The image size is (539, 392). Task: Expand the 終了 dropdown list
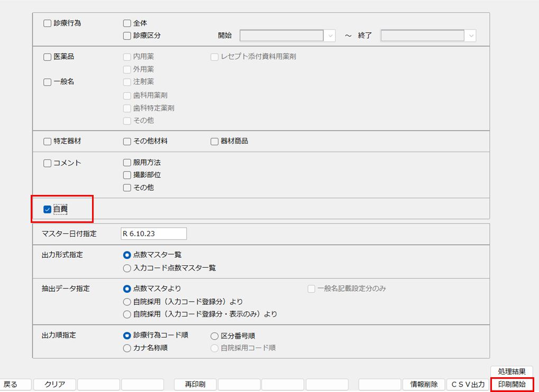[470, 36]
